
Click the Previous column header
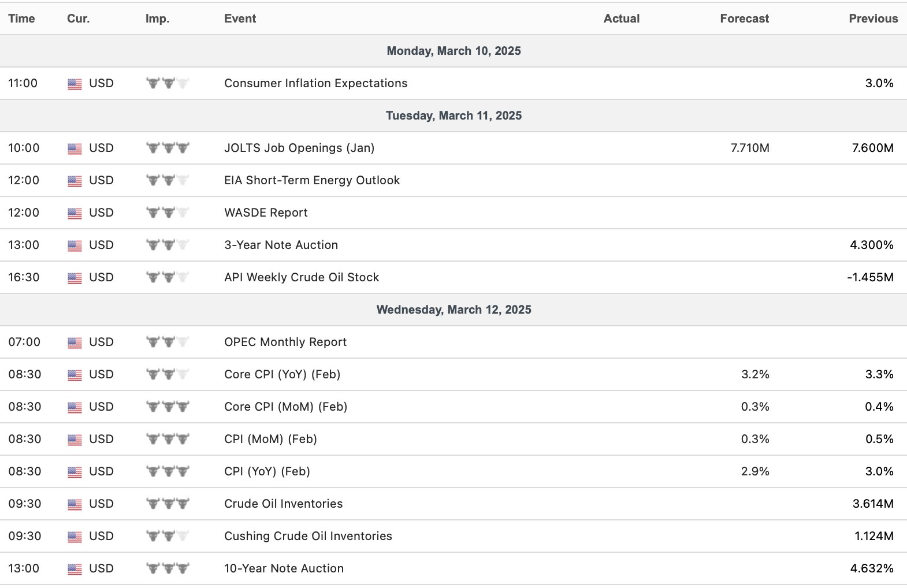873,18
